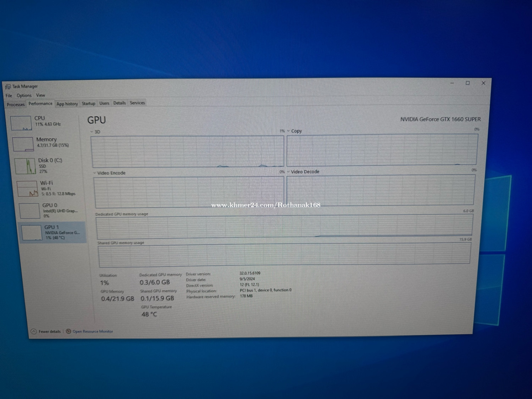Image resolution: width=532 pixels, height=399 pixels.
Task: Click the Shared GPU memory usage graph
Action: (x=285, y=254)
